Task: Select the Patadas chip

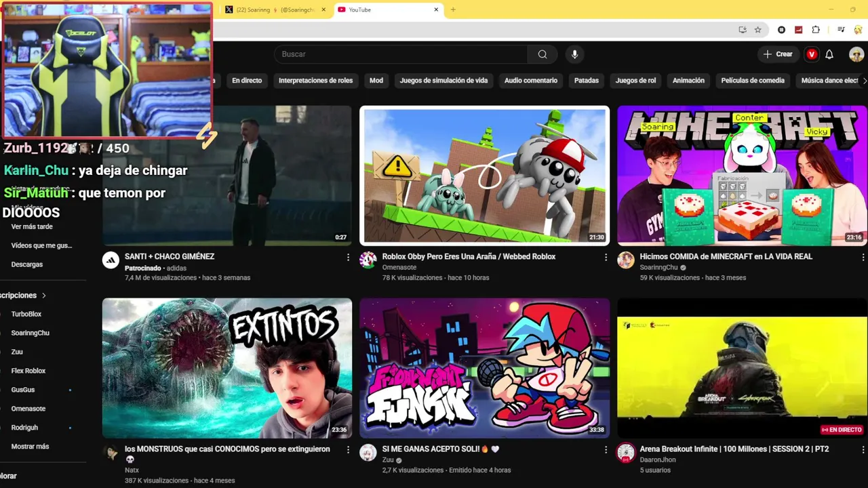Action: click(x=587, y=81)
